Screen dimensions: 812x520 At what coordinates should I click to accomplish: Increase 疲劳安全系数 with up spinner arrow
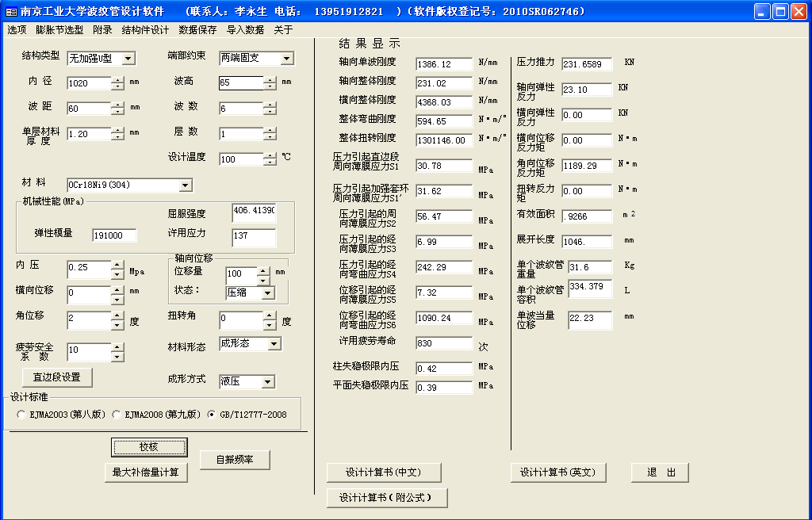(117, 347)
